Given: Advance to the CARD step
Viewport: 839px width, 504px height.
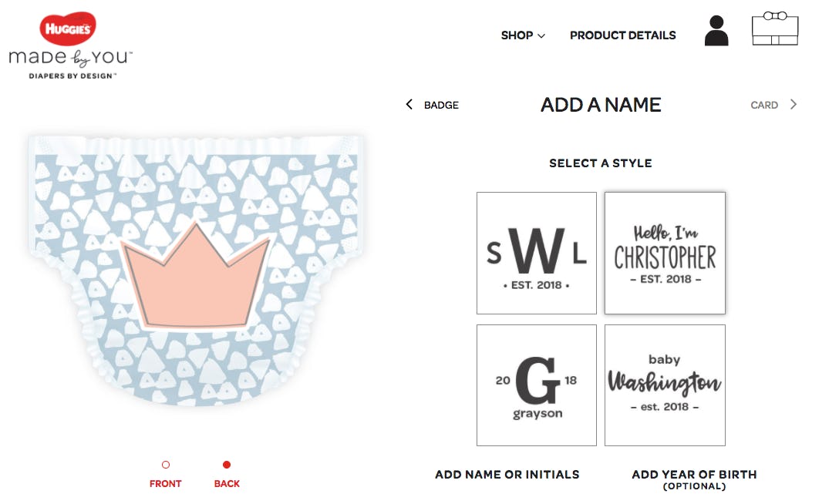Looking at the screenshot, I should point(763,104).
